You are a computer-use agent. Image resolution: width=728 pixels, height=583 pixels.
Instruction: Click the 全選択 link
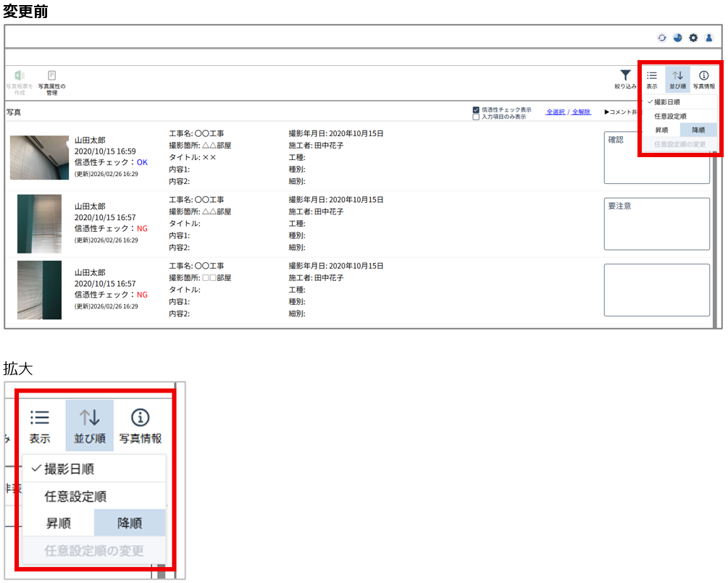point(555,112)
